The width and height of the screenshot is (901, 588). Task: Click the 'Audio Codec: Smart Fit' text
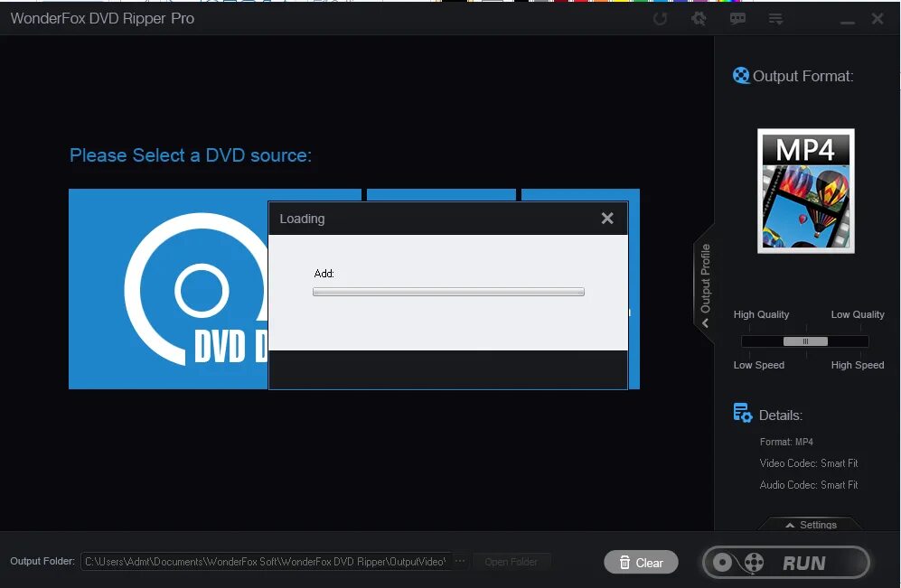click(809, 485)
